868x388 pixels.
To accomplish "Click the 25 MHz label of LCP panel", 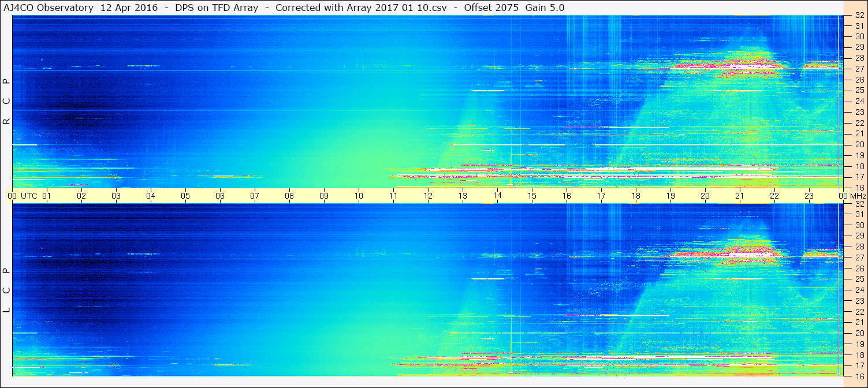I will point(859,279).
